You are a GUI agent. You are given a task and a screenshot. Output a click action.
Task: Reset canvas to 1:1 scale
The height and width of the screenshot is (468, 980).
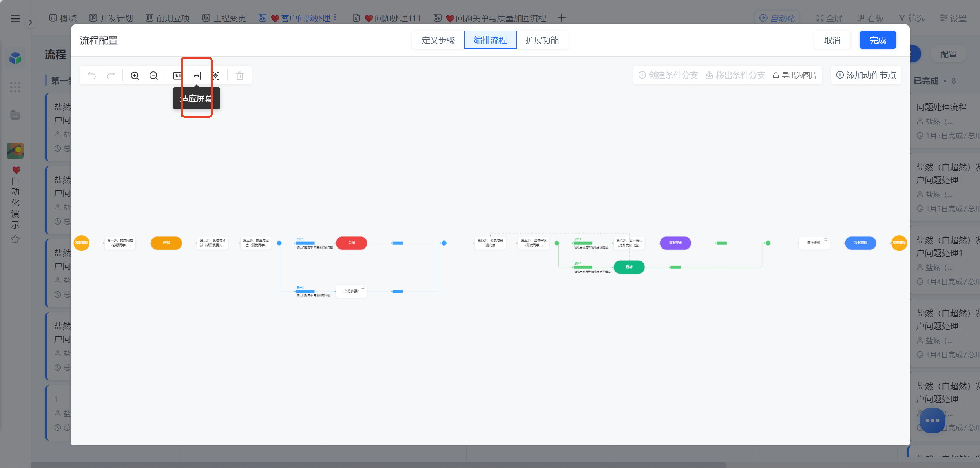[x=177, y=76]
